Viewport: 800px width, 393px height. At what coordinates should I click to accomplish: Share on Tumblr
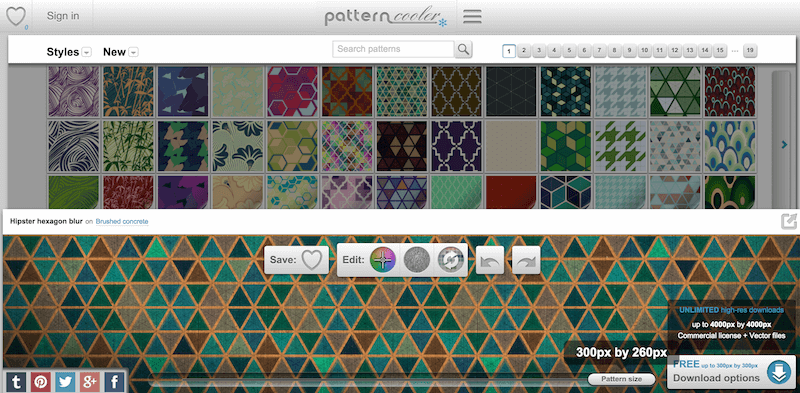click(16, 382)
